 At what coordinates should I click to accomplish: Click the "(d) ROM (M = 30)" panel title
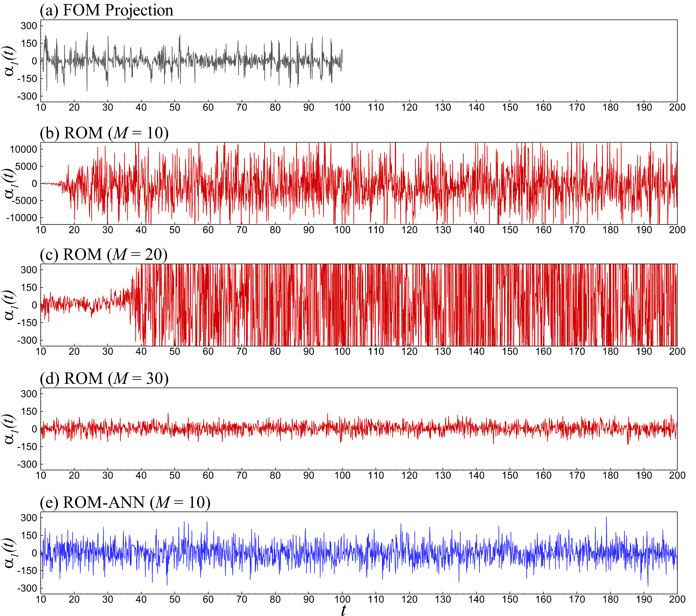click(104, 379)
